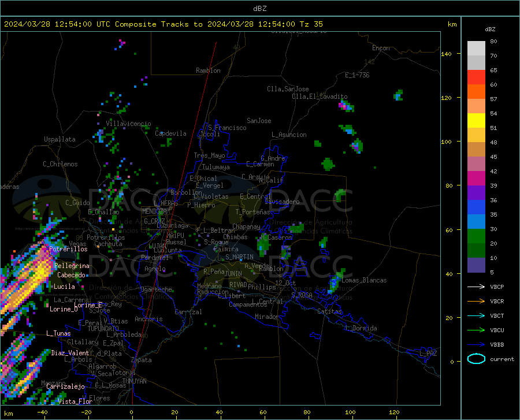Viewport: 520px width, 420px height.
Task: Click the Uspallata map label
Action: point(60,139)
